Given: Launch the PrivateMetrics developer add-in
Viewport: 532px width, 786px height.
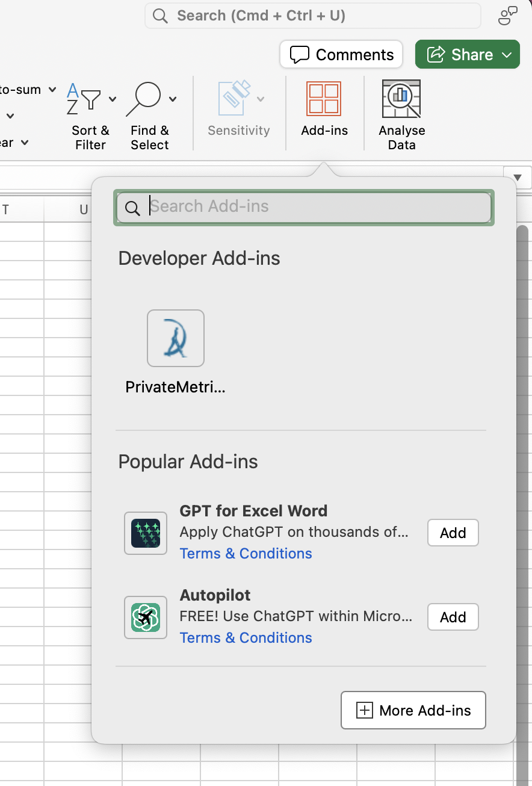Looking at the screenshot, I should click(x=175, y=338).
